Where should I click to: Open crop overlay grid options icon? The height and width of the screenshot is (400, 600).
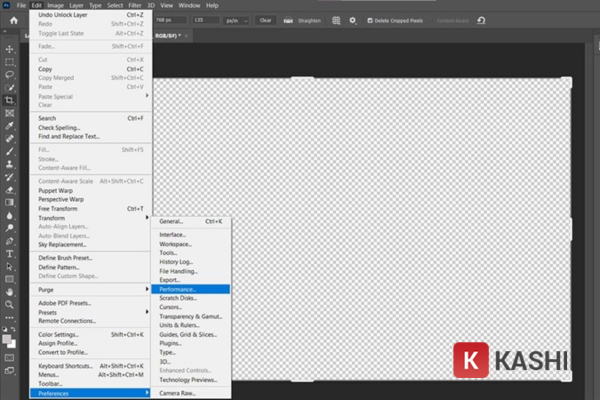point(336,20)
